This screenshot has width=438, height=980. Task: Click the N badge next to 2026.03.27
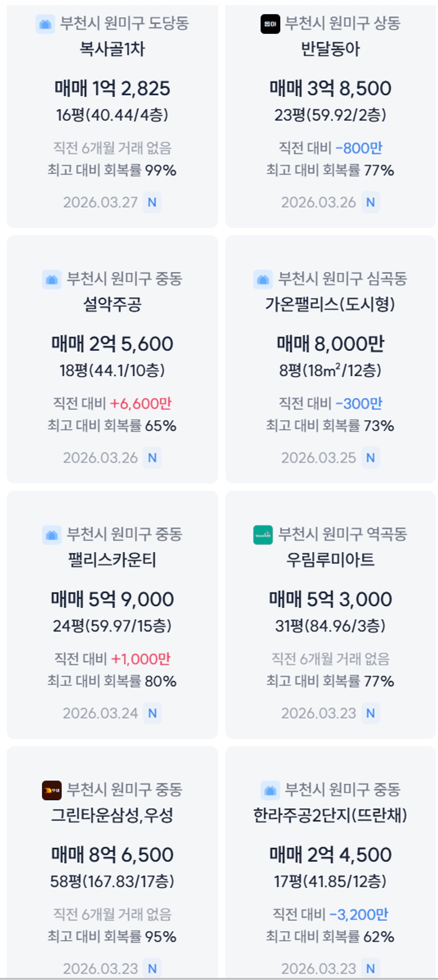tap(152, 202)
